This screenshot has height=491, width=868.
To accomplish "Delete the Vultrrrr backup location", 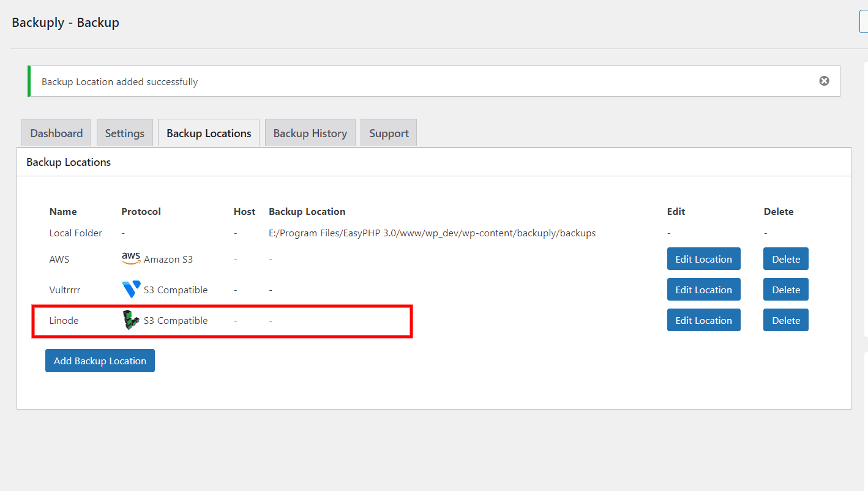I will (785, 289).
